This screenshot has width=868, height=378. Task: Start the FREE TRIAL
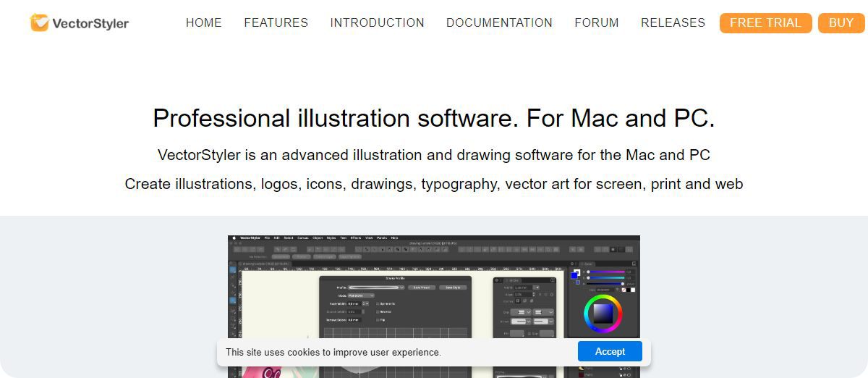765,23
